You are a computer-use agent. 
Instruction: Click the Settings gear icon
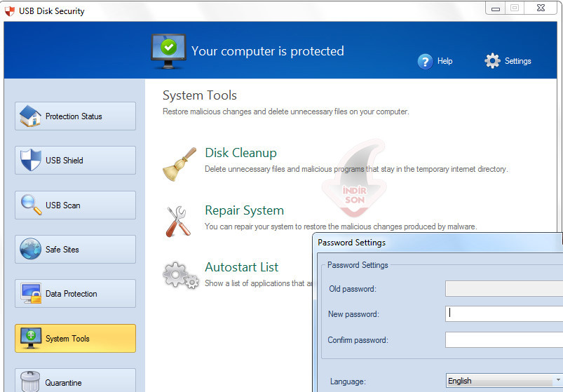click(492, 61)
